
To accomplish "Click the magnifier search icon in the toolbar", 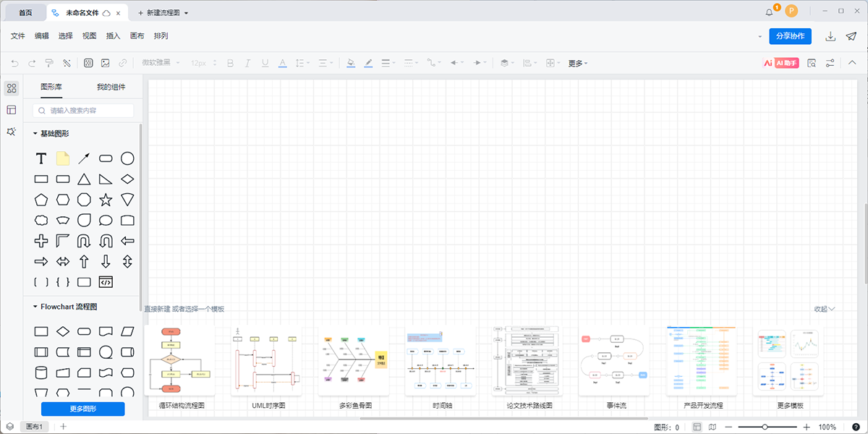I will click(812, 63).
